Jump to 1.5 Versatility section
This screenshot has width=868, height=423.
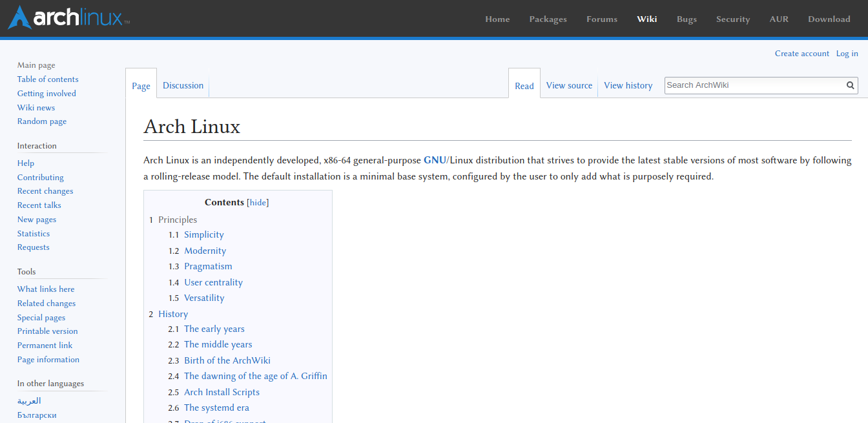196,298
